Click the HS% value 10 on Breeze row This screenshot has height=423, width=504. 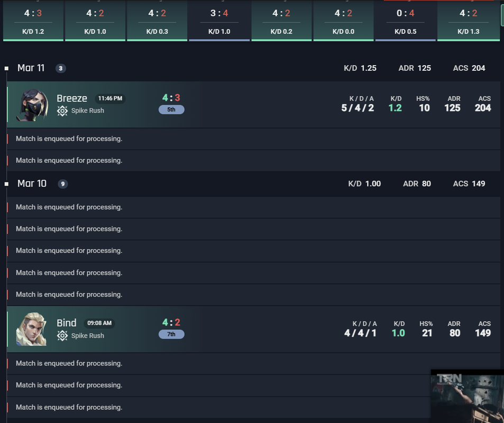[x=425, y=108]
